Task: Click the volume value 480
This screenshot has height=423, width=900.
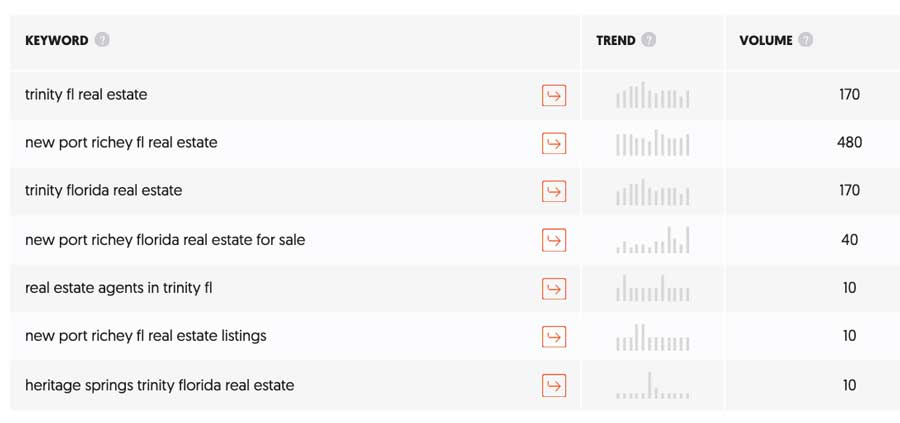Action: (x=849, y=142)
